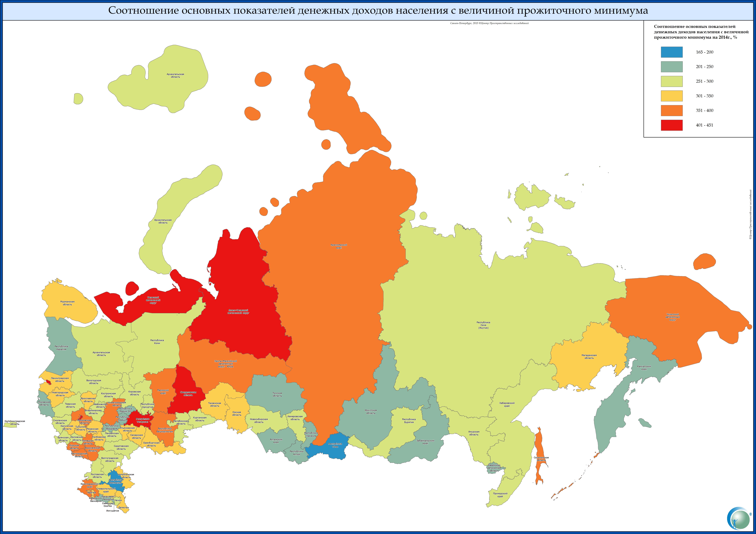756x534 pixels.
Task: Click the 'Астраханская область' label
Action: point(126,476)
